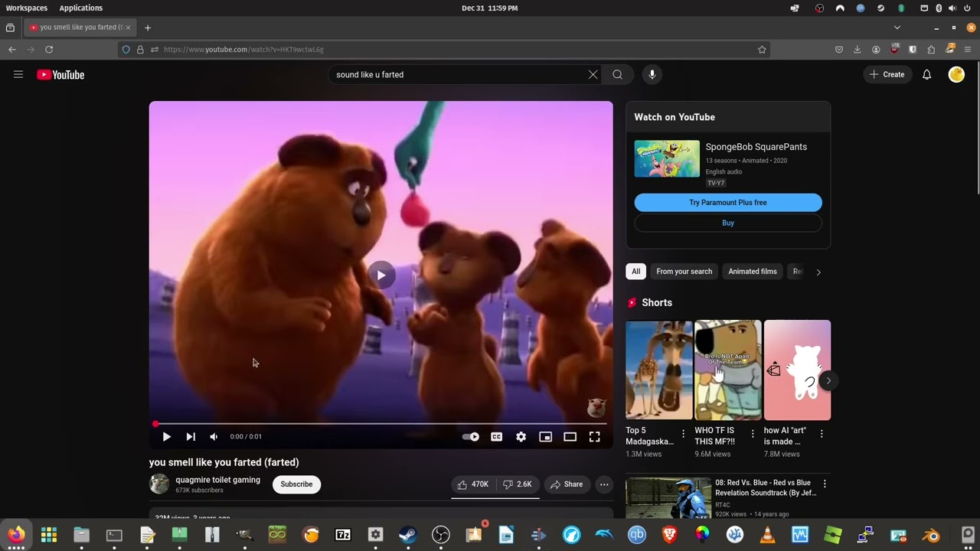Open the video player settings gear
This screenshot has width=980, height=551.
pyautogui.click(x=521, y=436)
